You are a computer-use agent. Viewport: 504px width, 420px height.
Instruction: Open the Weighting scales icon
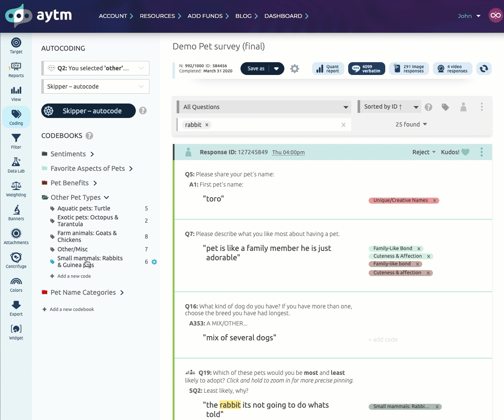tap(16, 189)
